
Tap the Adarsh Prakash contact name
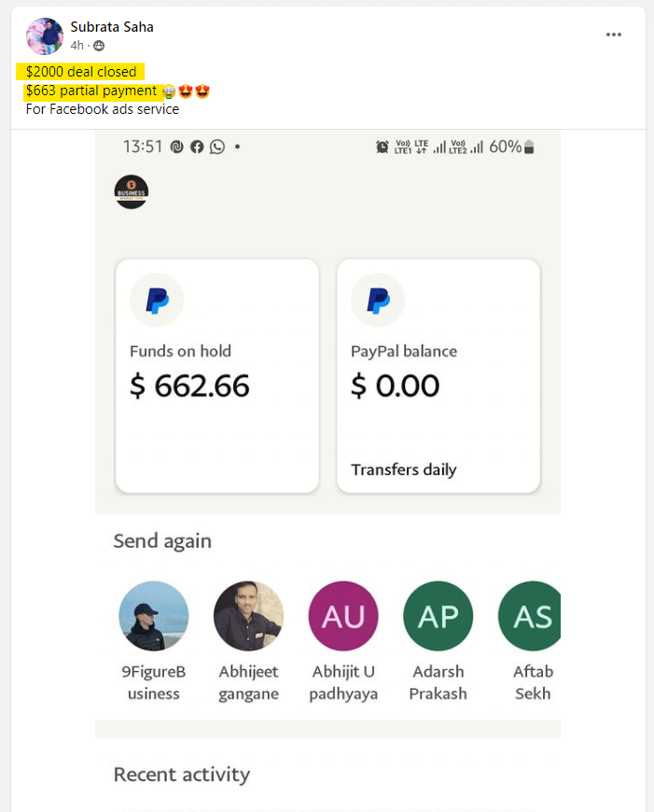[x=438, y=682]
